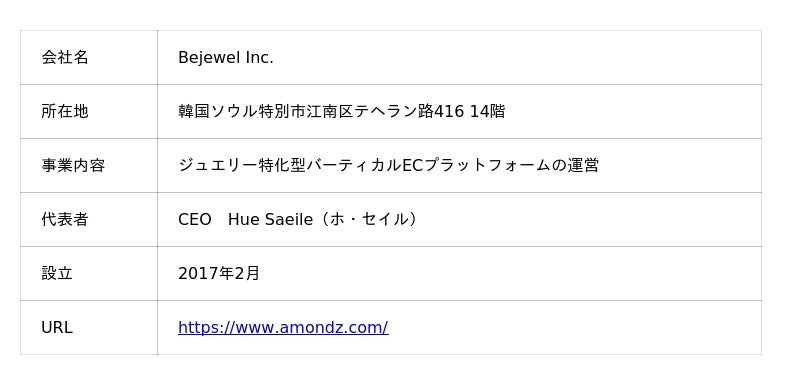The height and width of the screenshot is (385, 800).
Task: Click の運営 at end of business description
Action: tap(575, 165)
